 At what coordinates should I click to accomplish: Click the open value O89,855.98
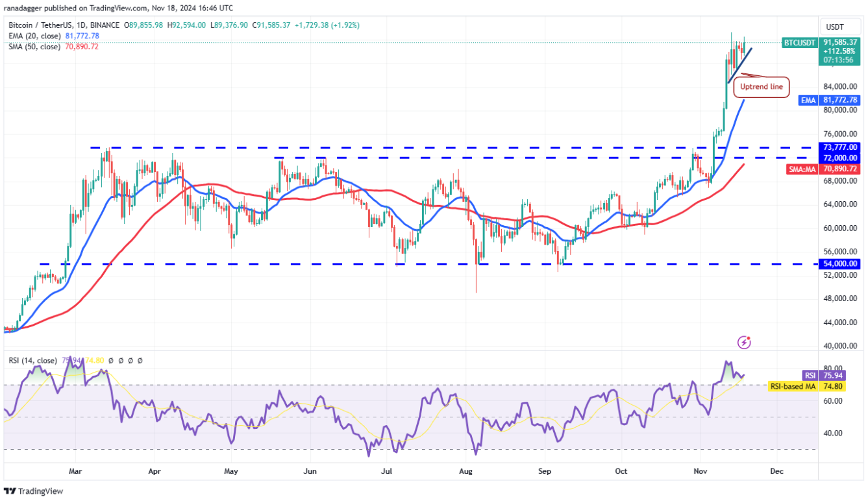tap(143, 25)
